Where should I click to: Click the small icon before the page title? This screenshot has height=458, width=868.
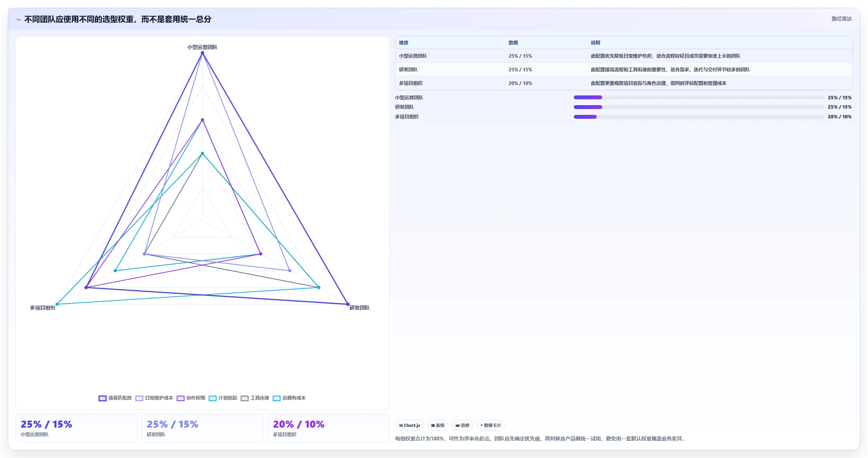(18, 19)
